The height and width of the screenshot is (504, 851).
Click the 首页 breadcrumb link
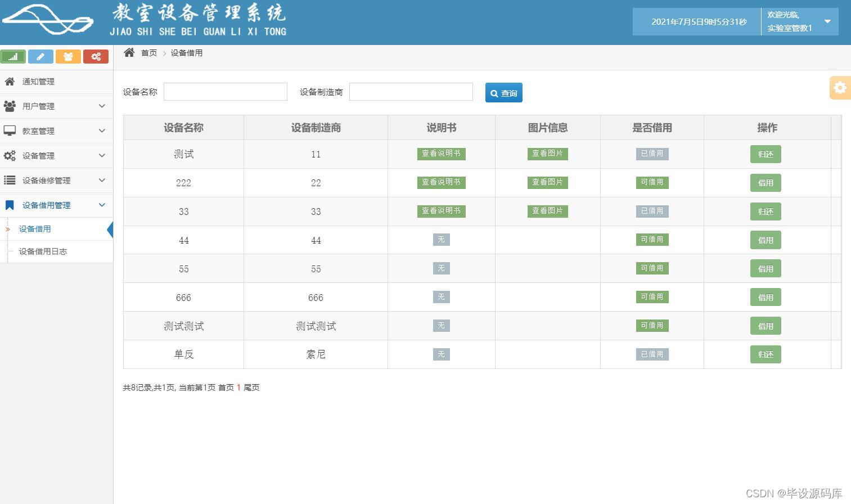pos(149,53)
